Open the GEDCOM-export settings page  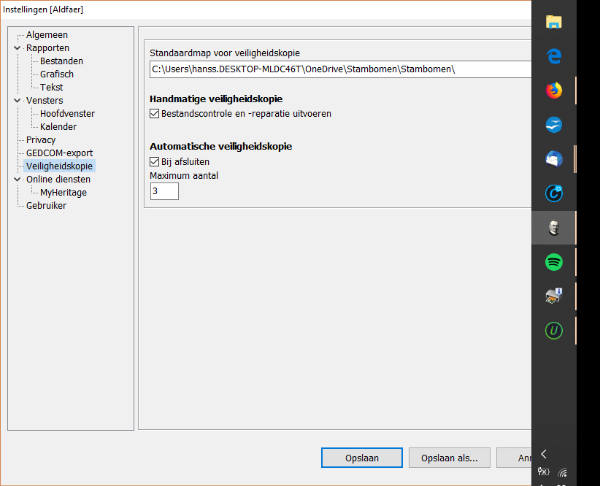click(59, 153)
